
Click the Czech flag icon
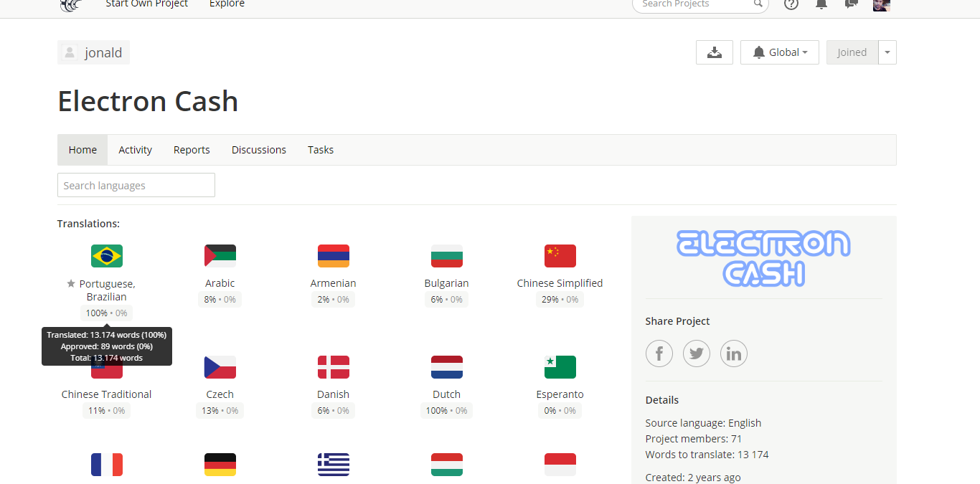pos(220,367)
